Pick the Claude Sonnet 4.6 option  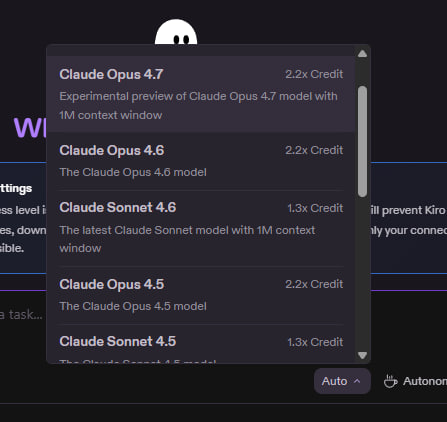tap(201, 228)
